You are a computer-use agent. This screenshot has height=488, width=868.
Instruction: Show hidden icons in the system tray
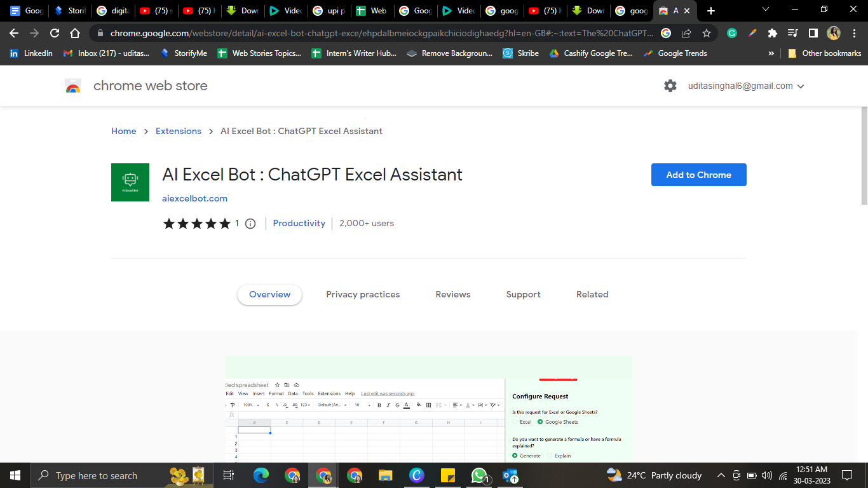point(721,475)
